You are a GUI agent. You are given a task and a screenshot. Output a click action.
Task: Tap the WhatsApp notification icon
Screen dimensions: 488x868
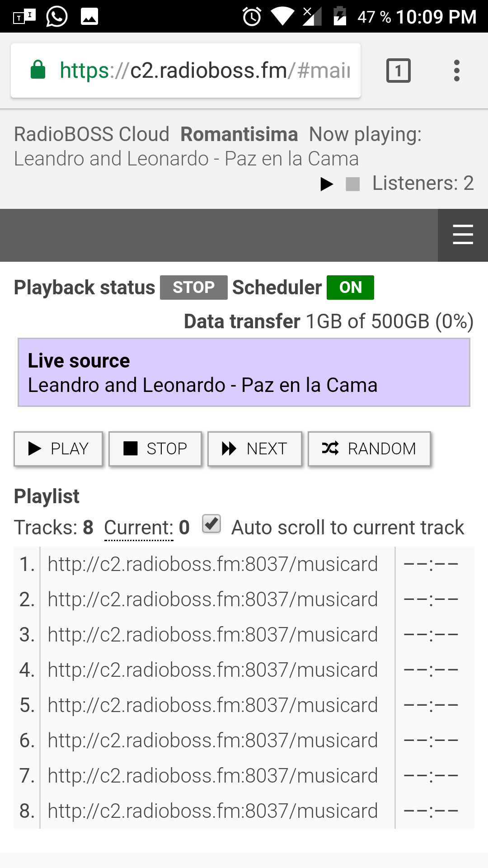(x=57, y=17)
